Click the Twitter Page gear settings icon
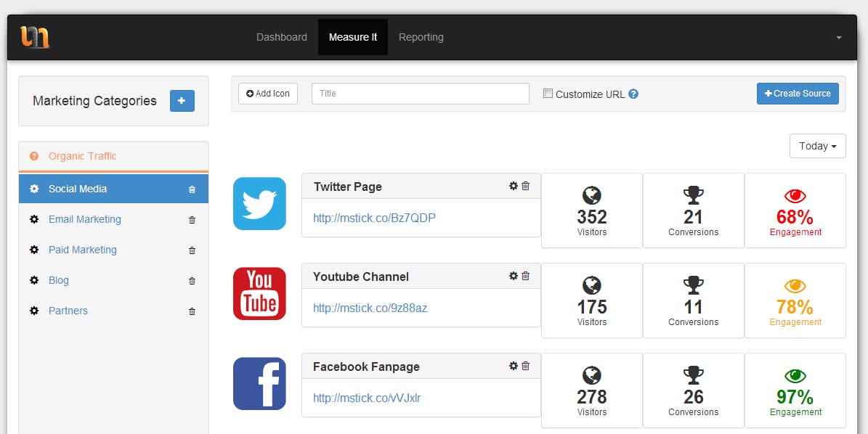This screenshot has height=434, width=868. coord(514,186)
